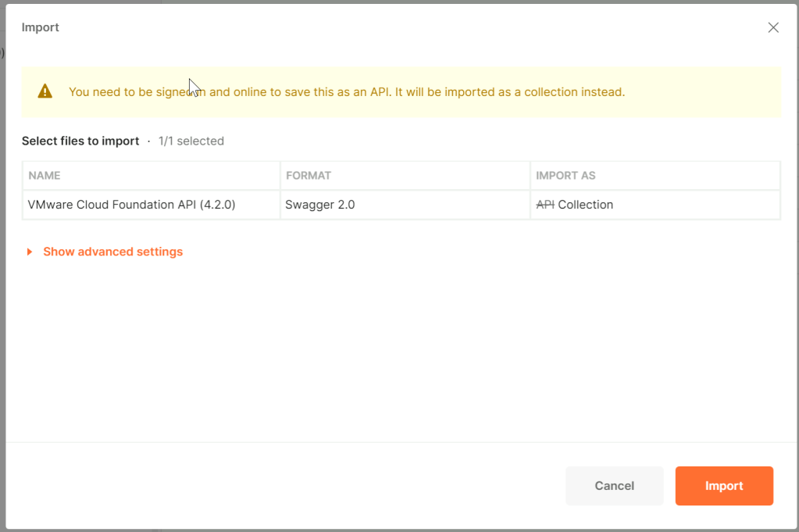Click the blank right side of the warning banner
Image resolution: width=799 pixels, height=532 pixels.
pos(703,92)
